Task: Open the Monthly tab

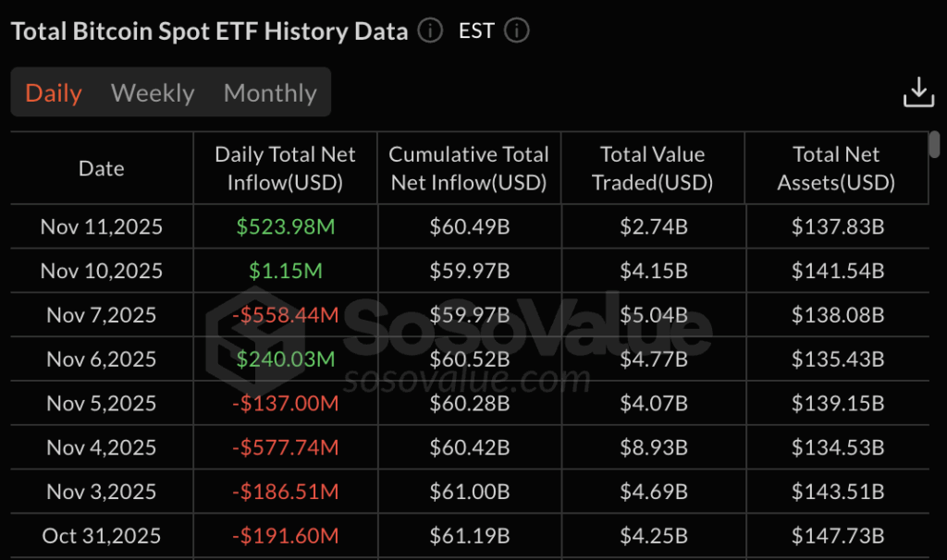Action: click(270, 93)
